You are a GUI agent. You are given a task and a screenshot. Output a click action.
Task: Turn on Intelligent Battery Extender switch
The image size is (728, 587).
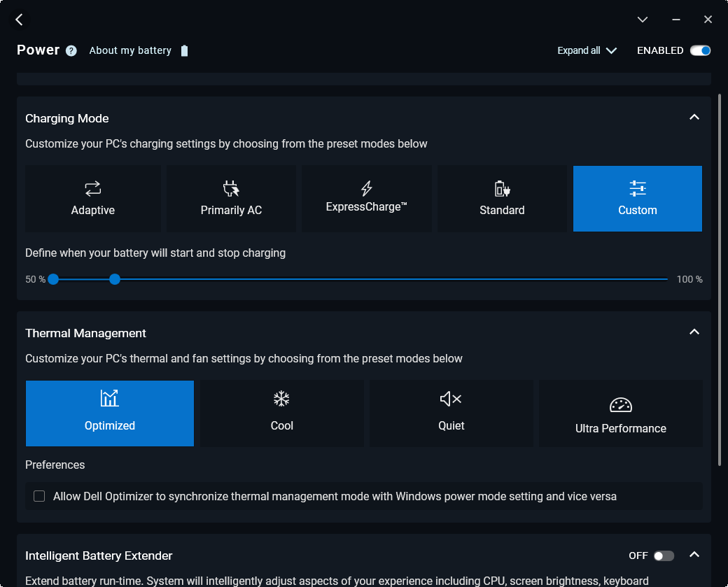[663, 556]
